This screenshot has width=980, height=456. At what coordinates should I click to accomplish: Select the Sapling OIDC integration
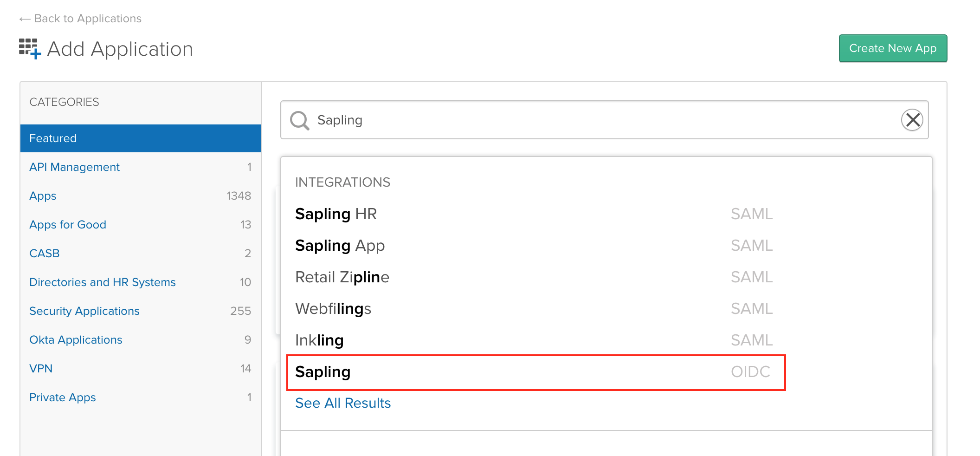click(x=536, y=372)
